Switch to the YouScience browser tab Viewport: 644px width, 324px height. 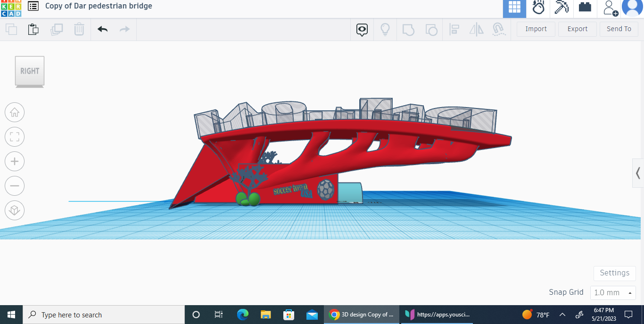click(x=436, y=315)
